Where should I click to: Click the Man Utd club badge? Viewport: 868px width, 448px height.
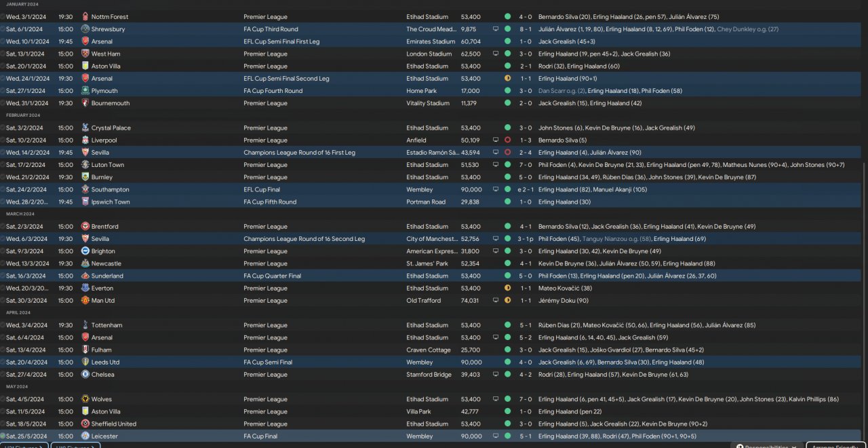tap(85, 301)
